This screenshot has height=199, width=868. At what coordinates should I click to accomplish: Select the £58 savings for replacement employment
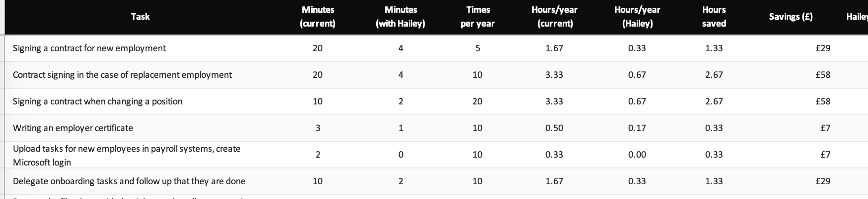tap(823, 75)
